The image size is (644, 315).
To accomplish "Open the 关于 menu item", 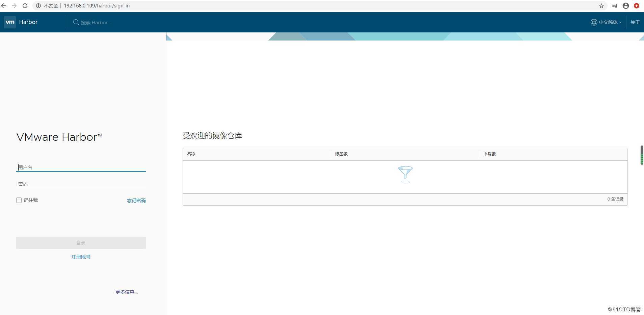I will (635, 22).
